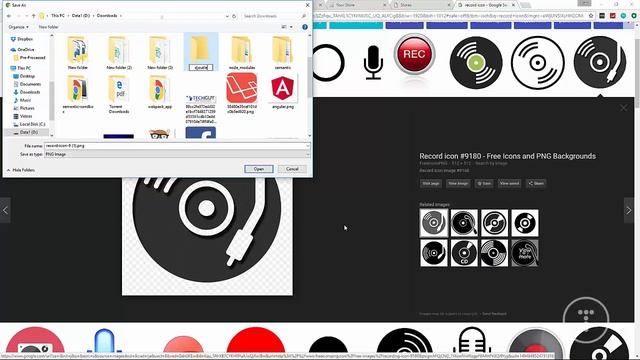Open the change view options dropdown

(x=291, y=27)
